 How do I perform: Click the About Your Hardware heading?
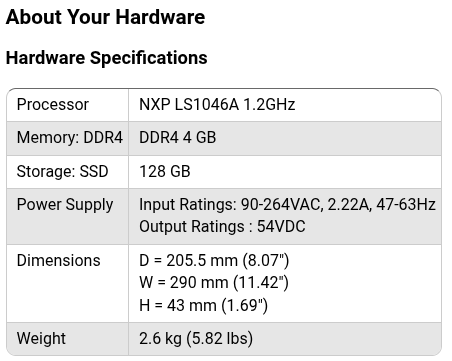tap(105, 17)
